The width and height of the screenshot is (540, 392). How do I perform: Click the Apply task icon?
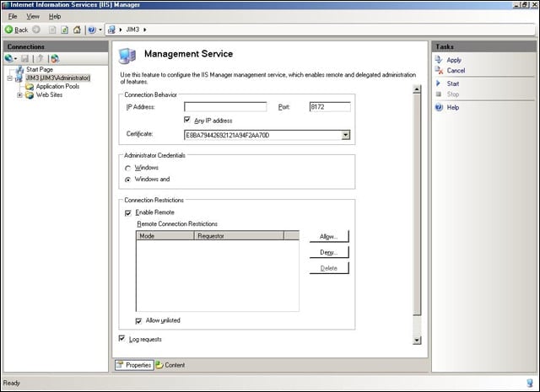tap(439, 60)
